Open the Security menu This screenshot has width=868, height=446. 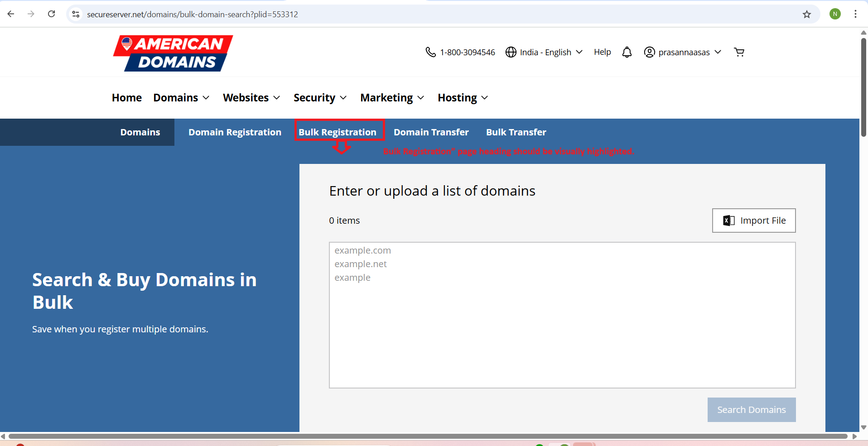tap(320, 98)
